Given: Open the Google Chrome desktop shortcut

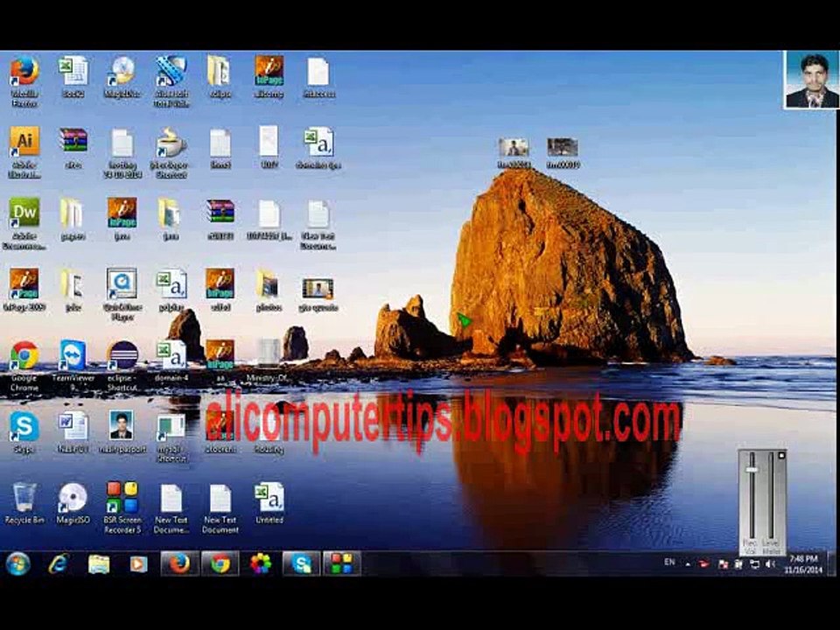Looking at the screenshot, I should tap(24, 366).
